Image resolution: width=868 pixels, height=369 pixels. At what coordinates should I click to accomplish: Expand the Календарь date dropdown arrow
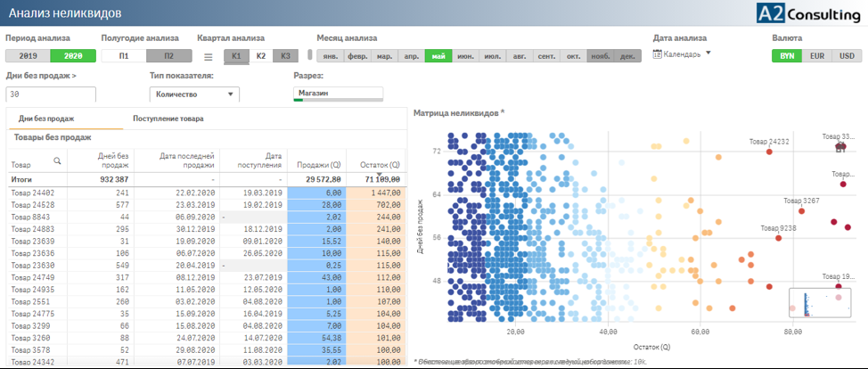[708, 53]
